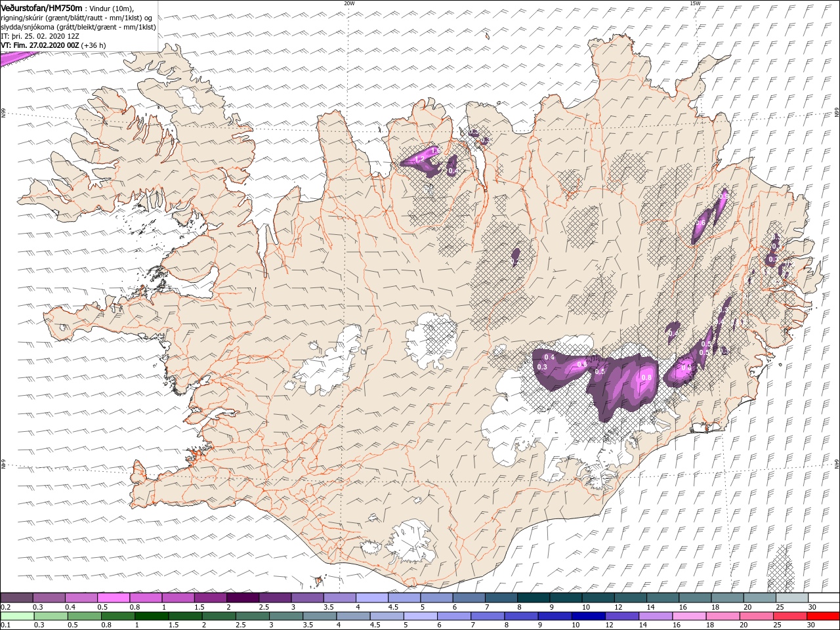Select the upper legend swatch for 0.4–0.5
The width and height of the screenshot is (840, 630).
81,598
